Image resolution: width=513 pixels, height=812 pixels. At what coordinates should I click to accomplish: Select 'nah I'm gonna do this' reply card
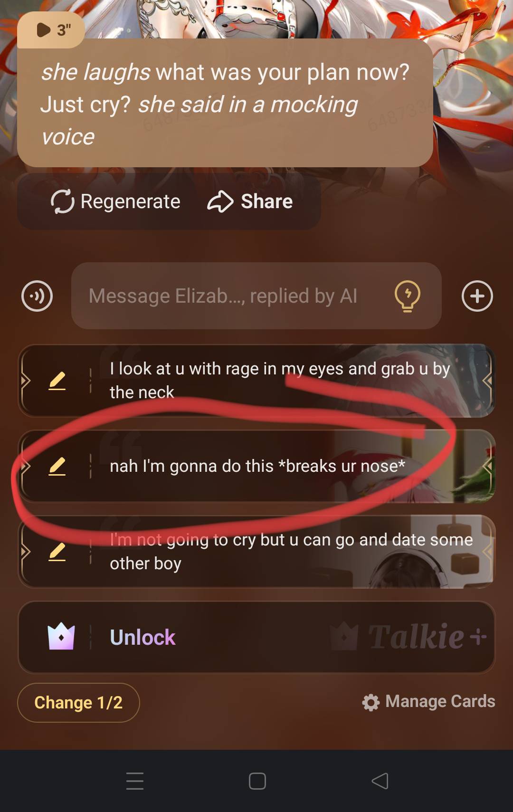(256, 466)
